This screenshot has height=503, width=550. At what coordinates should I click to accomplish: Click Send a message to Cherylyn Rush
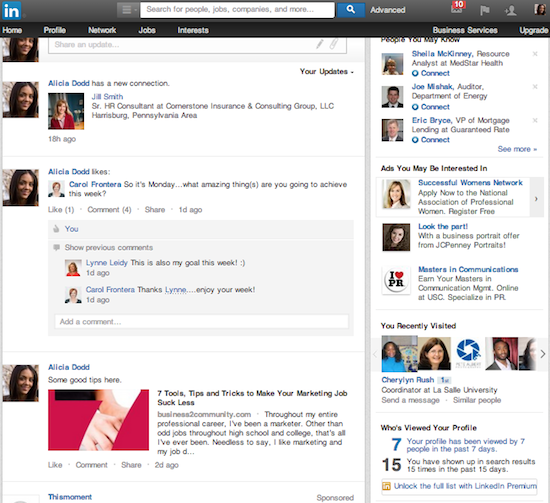410,400
